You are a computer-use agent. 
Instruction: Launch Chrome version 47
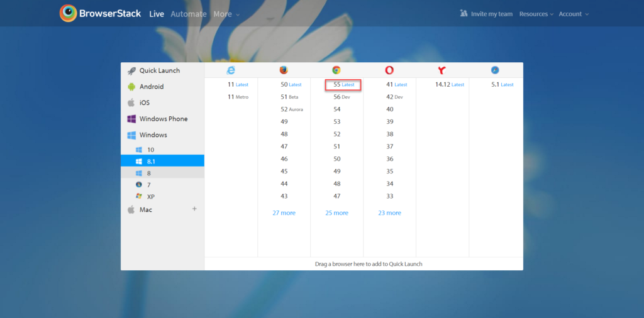pos(337,196)
